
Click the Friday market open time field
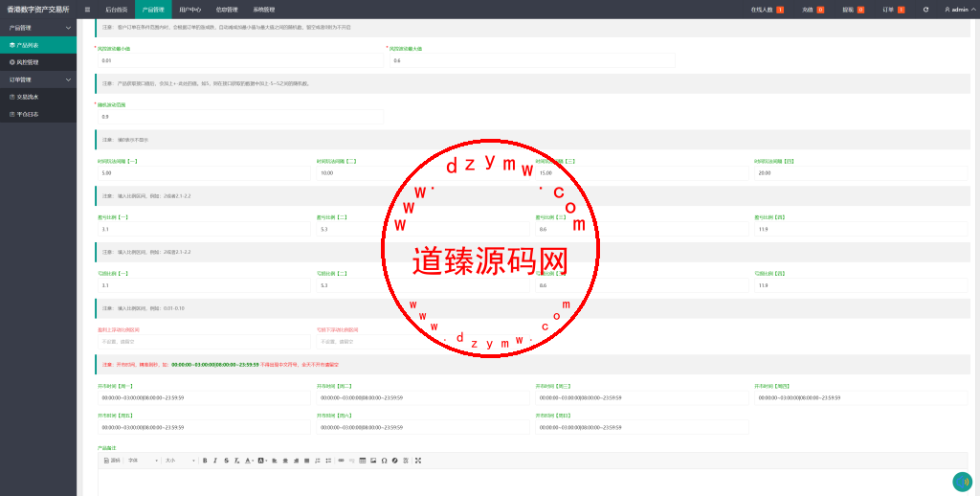204,427
